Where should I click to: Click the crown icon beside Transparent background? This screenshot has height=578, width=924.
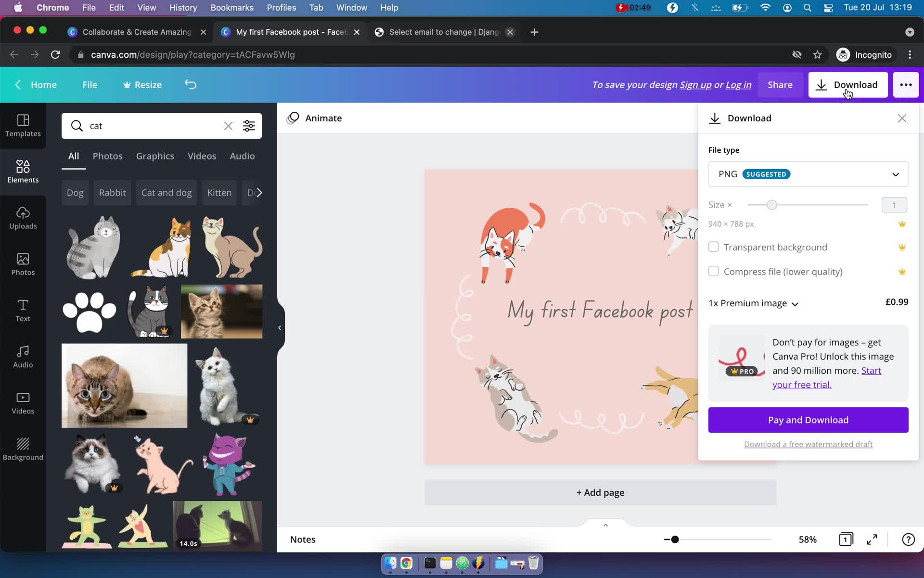[x=902, y=247]
